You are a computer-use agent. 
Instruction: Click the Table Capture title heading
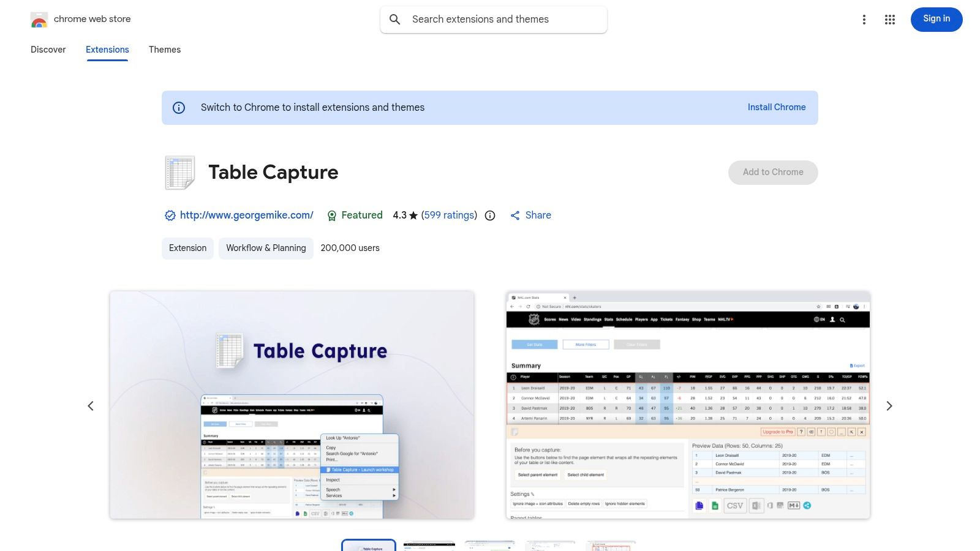273,173
